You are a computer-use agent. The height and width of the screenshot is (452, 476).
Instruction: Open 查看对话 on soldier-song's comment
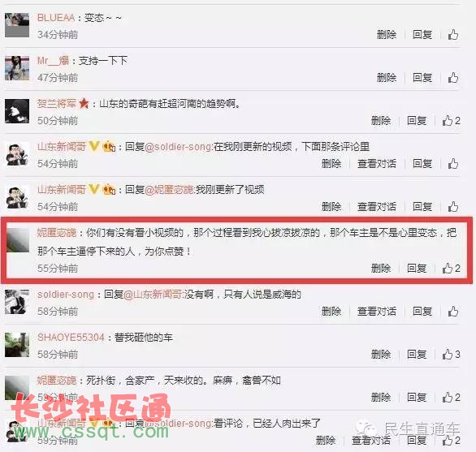(x=377, y=312)
